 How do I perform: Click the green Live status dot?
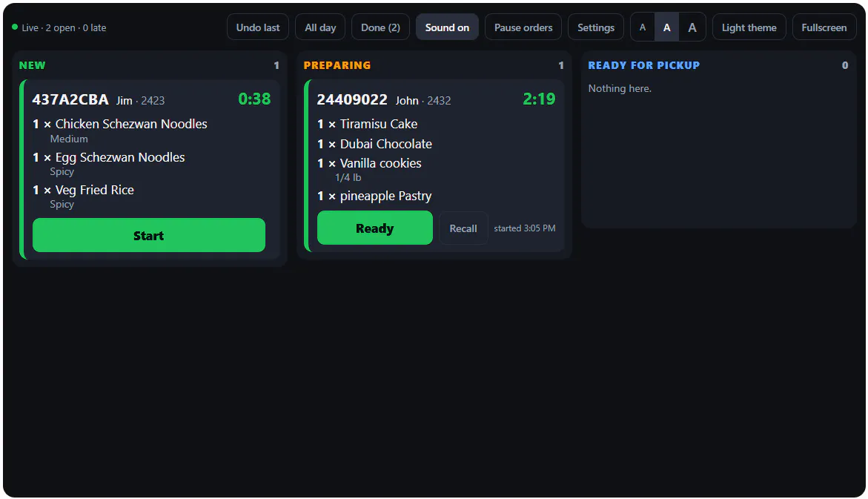tap(15, 27)
